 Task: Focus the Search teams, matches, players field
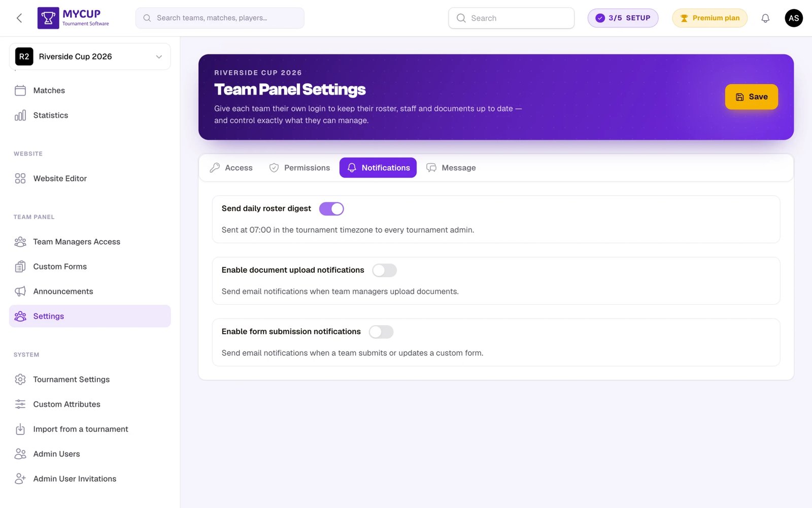coord(220,18)
